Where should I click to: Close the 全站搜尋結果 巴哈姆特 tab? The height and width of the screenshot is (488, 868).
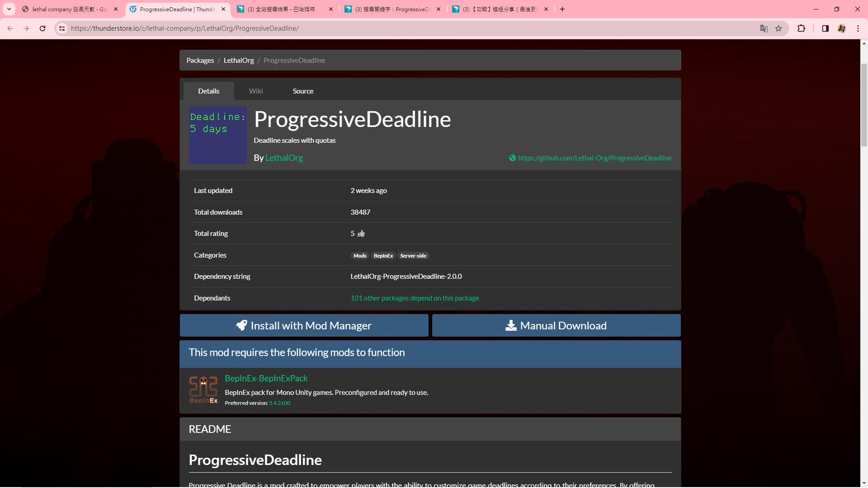(331, 9)
